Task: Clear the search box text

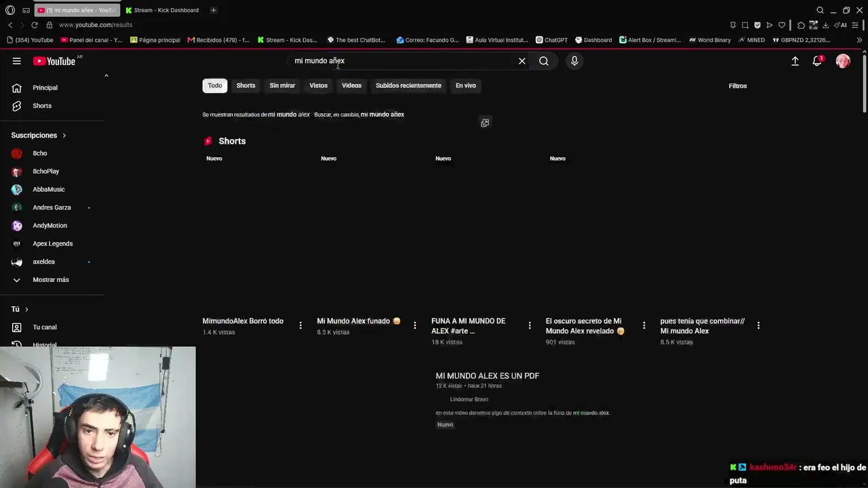Action: click(522, 61)
